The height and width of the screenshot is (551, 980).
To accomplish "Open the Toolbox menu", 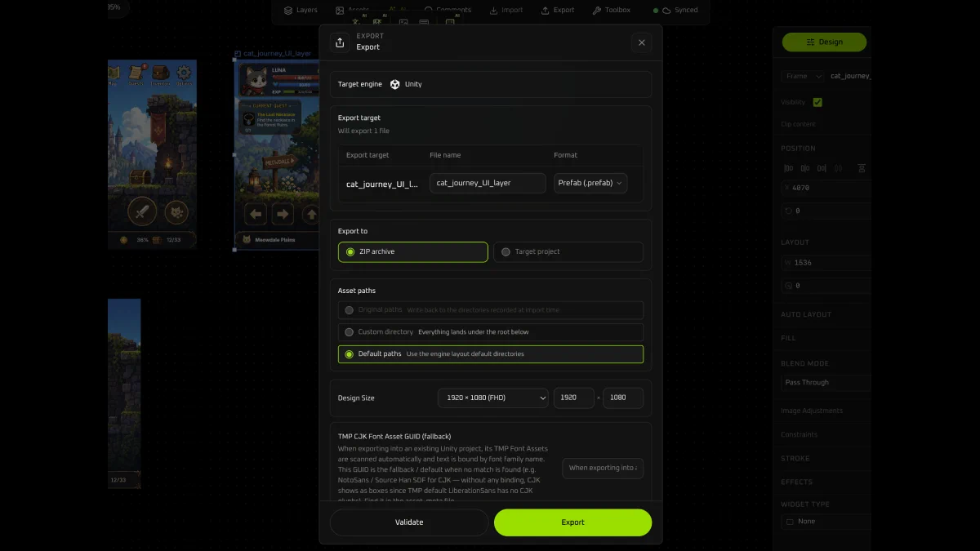I will point(612,11).
